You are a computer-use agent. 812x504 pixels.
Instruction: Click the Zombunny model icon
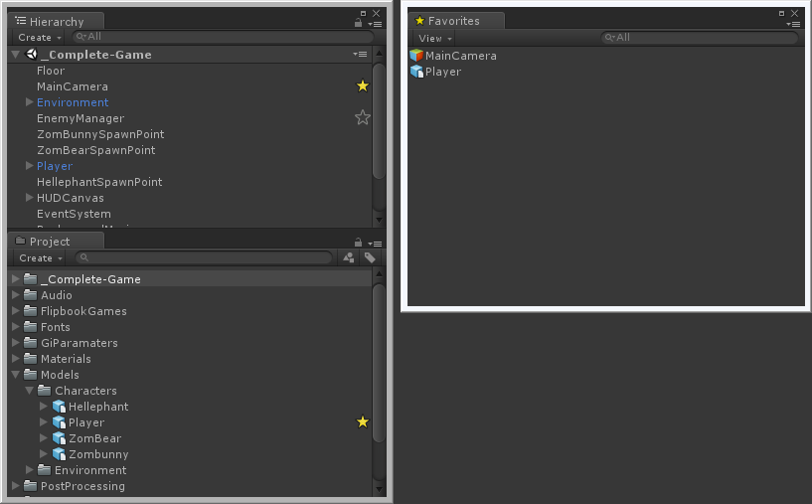pyautogui.click(x=59, y=454)
